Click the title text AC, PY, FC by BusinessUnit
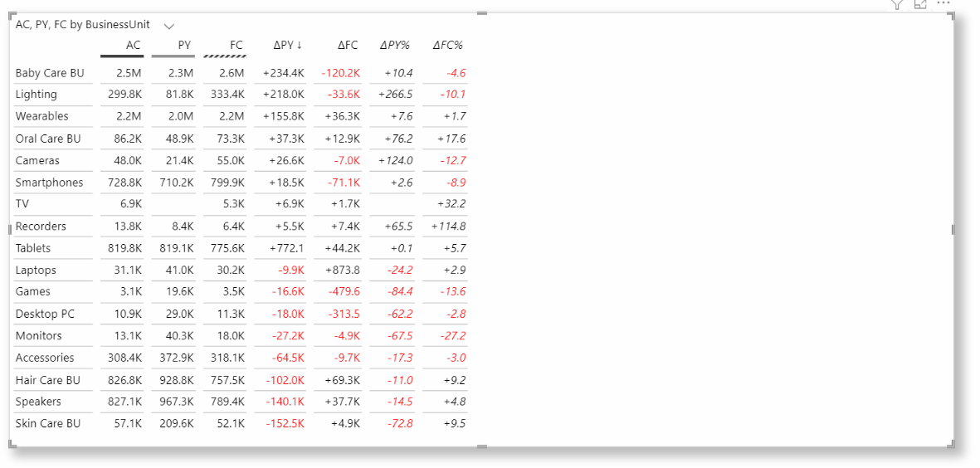The height and width of the screenshot is (468, 980). (82, 25)
